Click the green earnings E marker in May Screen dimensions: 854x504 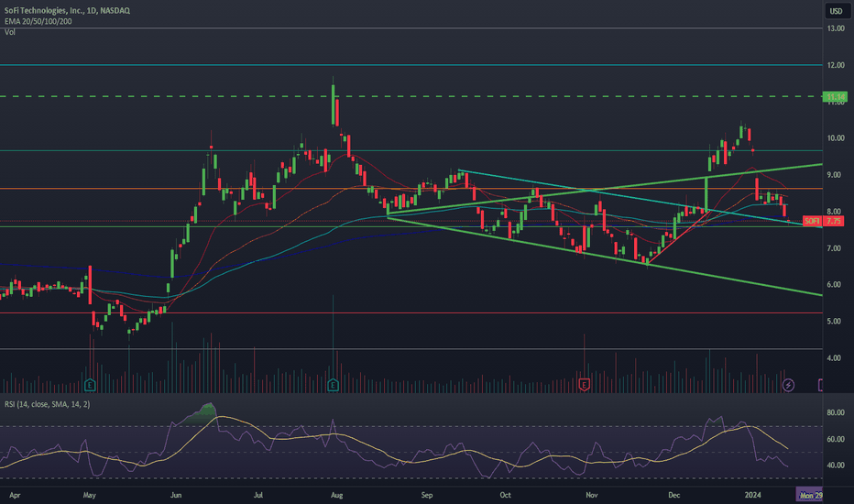click(90, 385)
